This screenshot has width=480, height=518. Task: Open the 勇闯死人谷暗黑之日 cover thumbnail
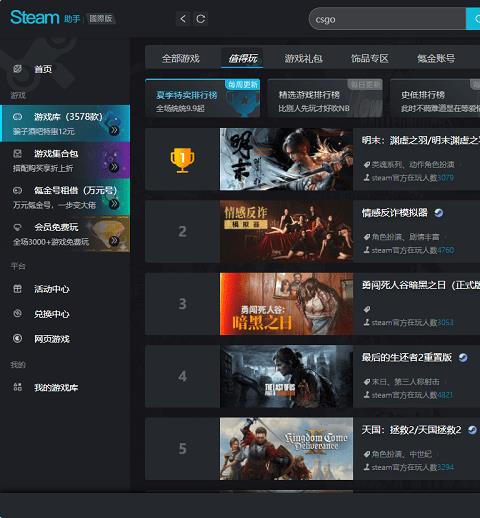pyautogui.click(x=286, y=304)
